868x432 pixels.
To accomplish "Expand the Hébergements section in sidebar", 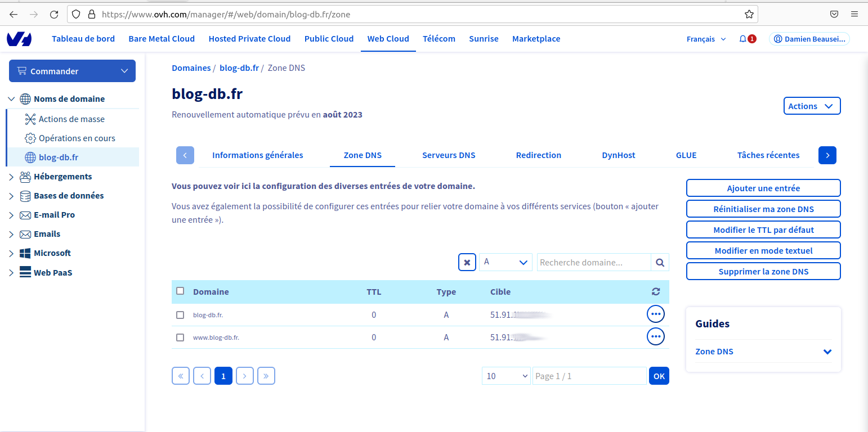I will coord(11,177).
